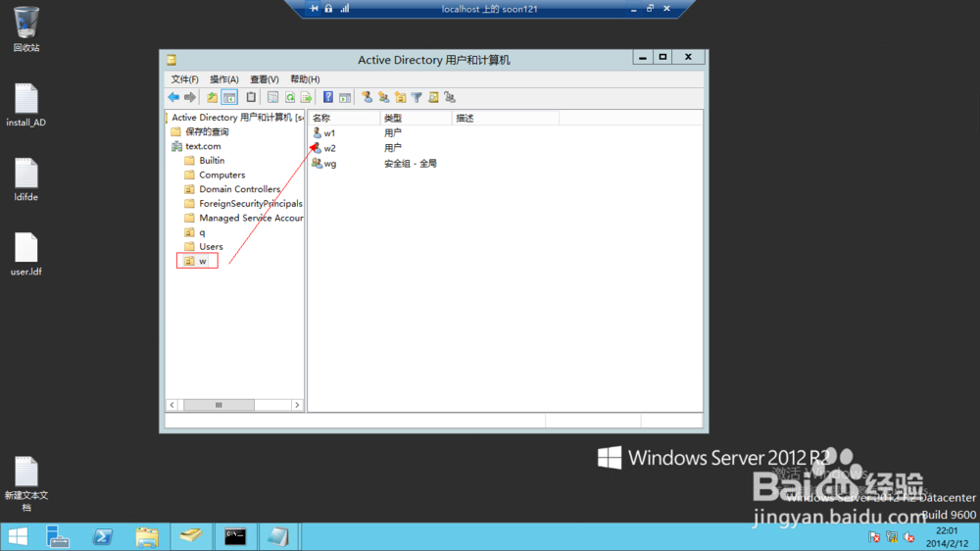Select the Managed Service Accounts container

coord(244,218)
